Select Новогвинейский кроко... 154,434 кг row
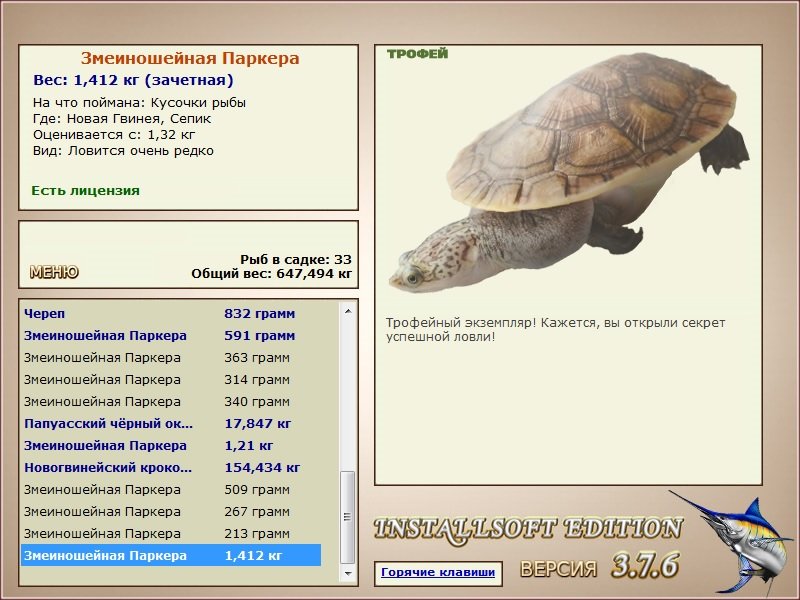 171,467
